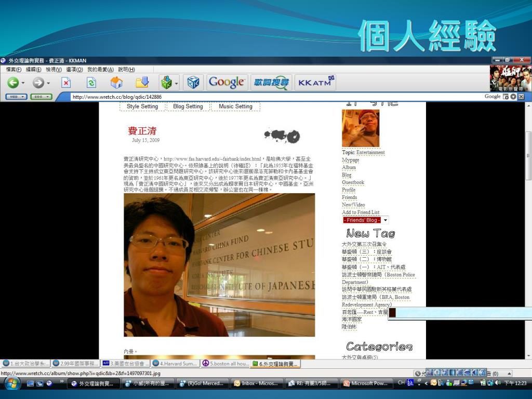Select tab 6.外交理論與實

click(275, 364)
